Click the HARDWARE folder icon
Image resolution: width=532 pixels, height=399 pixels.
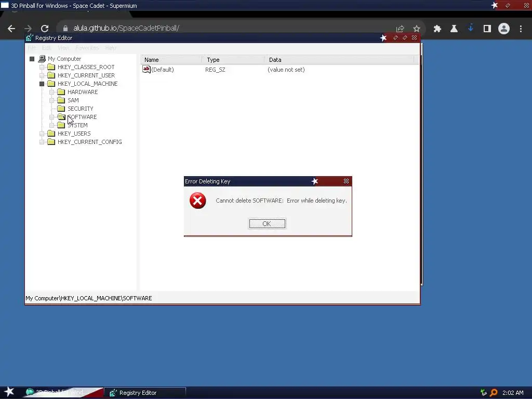(61, 92)
